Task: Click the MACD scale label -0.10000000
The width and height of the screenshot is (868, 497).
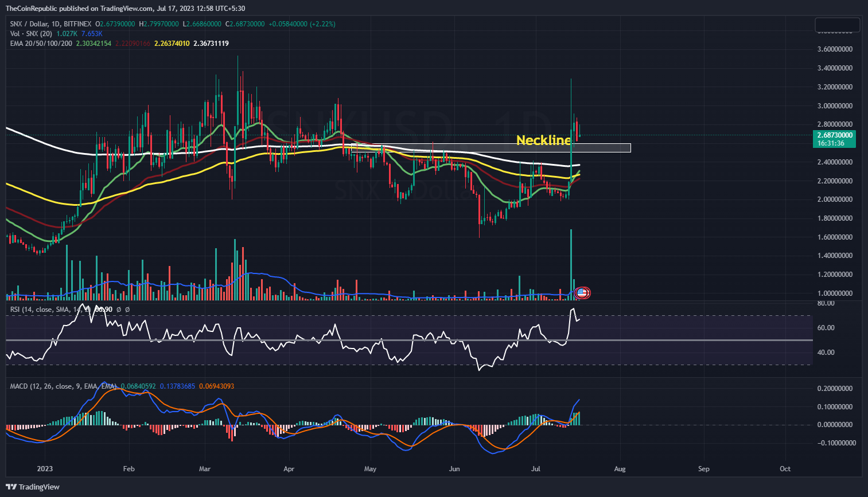Action: pos(835,443)
